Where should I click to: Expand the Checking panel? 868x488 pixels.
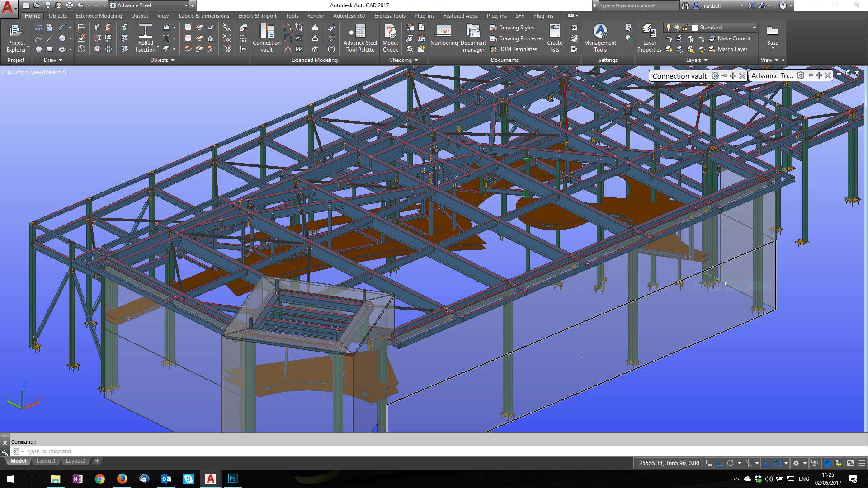[x=404, y=60]
